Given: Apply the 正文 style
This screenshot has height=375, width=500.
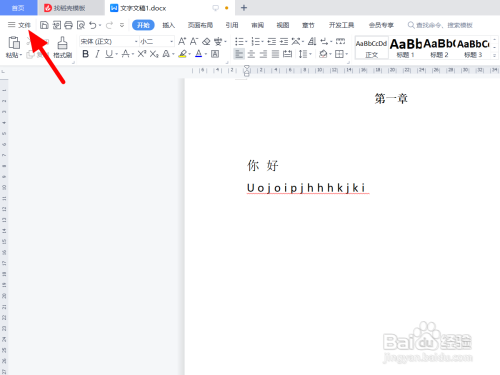Looking at the screenshot, I should pos(371,48).
